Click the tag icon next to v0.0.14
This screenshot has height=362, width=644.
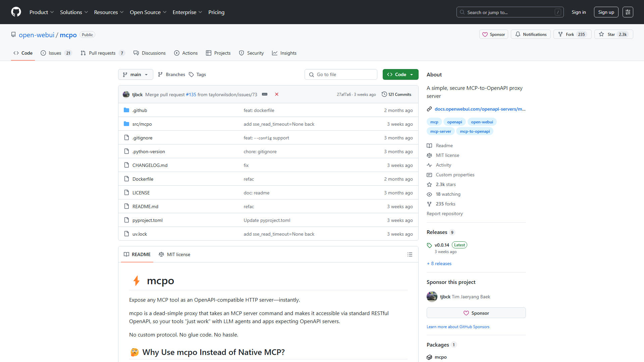[x=429, y=245]
